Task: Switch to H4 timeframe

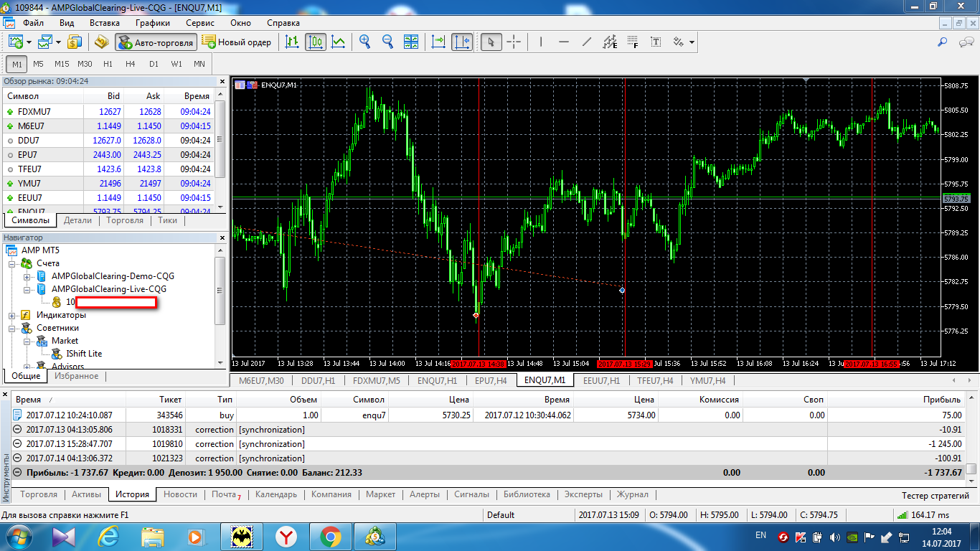Action: (130, 64)
